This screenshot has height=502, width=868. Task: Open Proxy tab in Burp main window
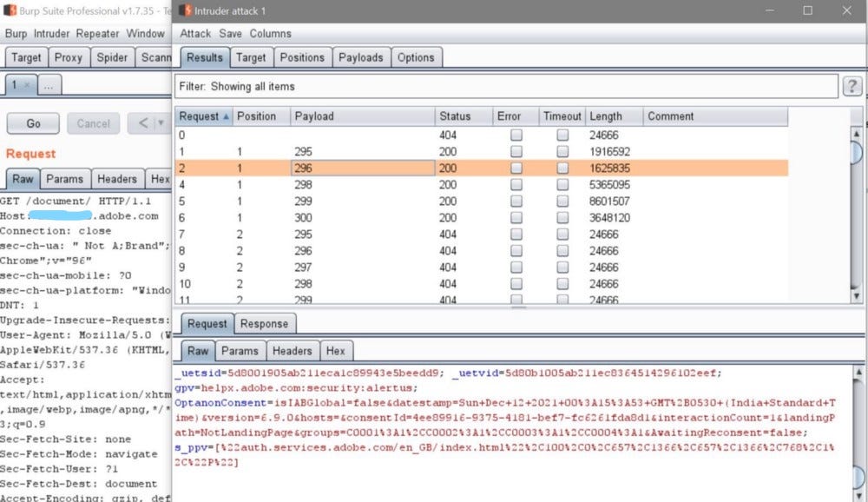coord(68,57)
